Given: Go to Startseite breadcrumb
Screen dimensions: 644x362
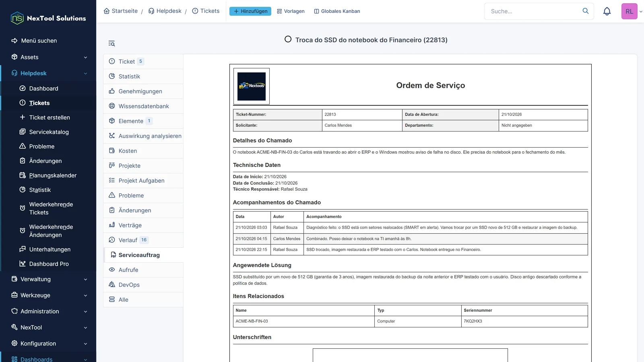Looking at the screenshot, I should pyautogui.click(x=121, y=11).
